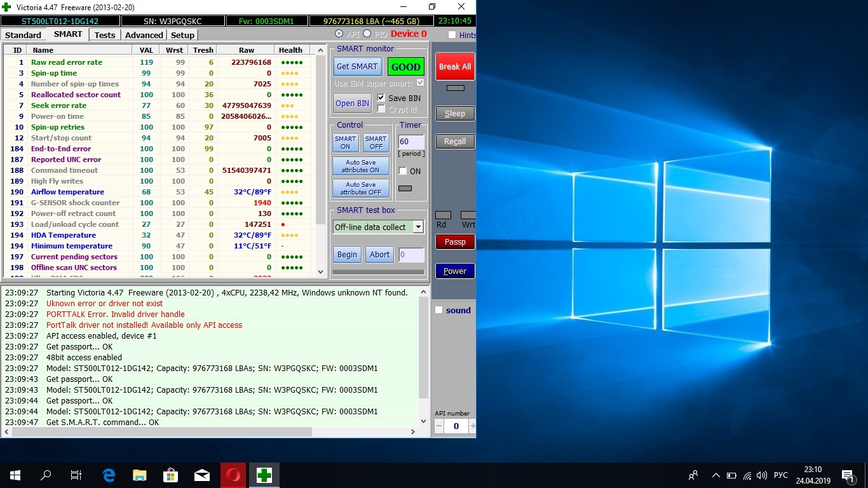The width and height of the screenshot is (868, 488).
Task: Open Task View on the taskbar
Action: point(76,475)
